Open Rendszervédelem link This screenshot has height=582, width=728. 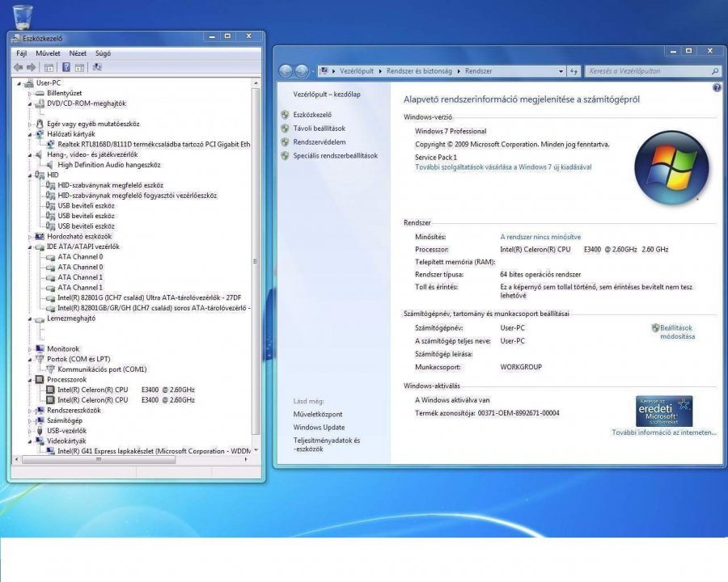pos(320,142)
